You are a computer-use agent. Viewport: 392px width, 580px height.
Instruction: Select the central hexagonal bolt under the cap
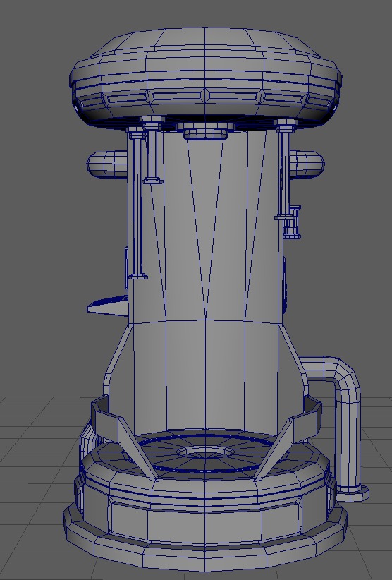pos(205,131)
